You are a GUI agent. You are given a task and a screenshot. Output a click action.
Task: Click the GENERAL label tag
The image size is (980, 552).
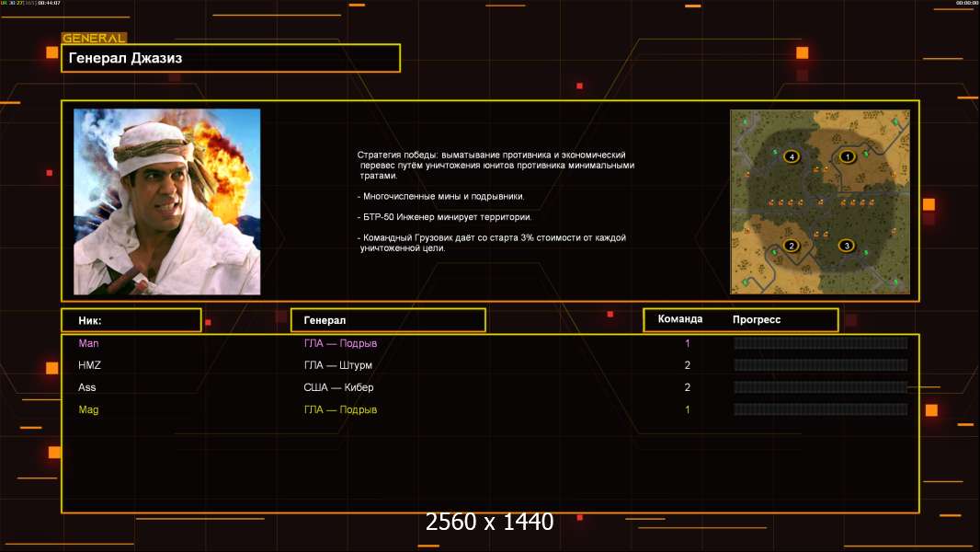point(94,38)
